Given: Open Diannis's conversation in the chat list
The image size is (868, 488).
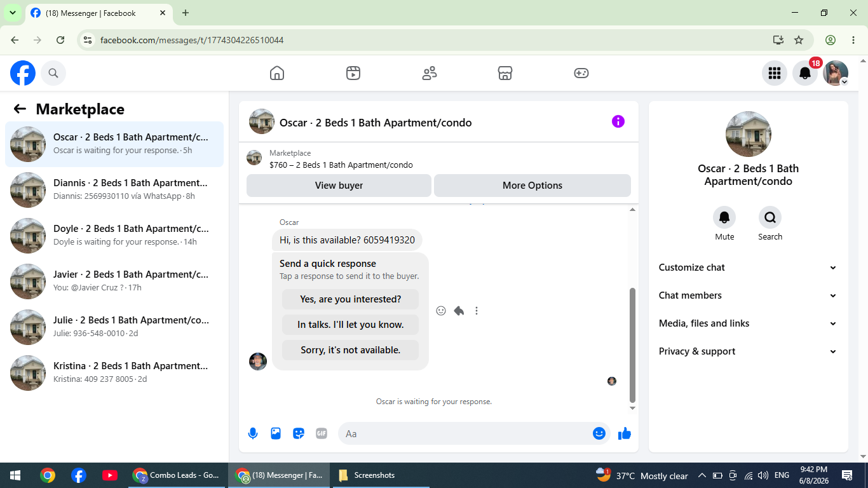Looking at the screenshot, I should pos(114,190).
